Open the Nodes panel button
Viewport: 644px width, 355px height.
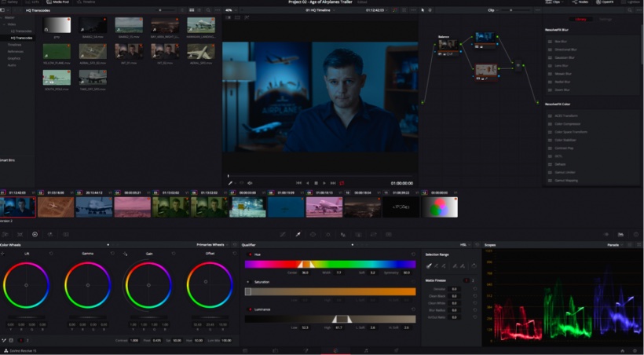click(x=580, y=2)
